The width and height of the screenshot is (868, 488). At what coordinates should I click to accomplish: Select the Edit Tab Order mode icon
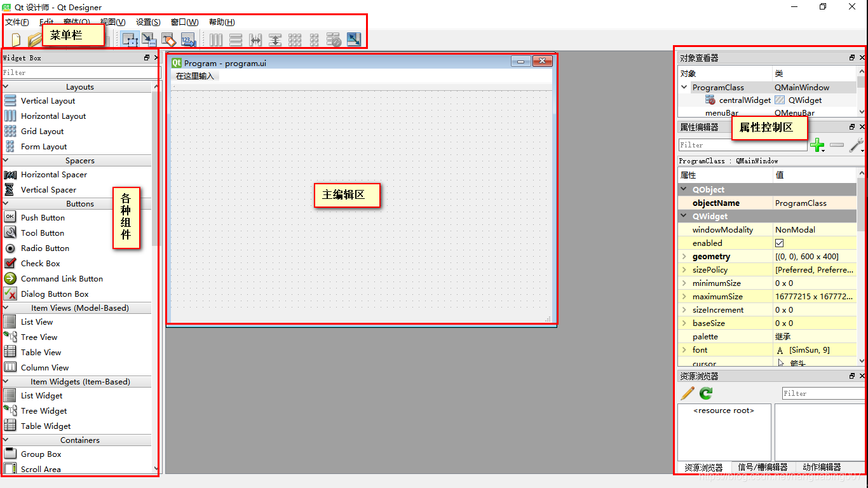pyautogui.click(x=187, y=40)
